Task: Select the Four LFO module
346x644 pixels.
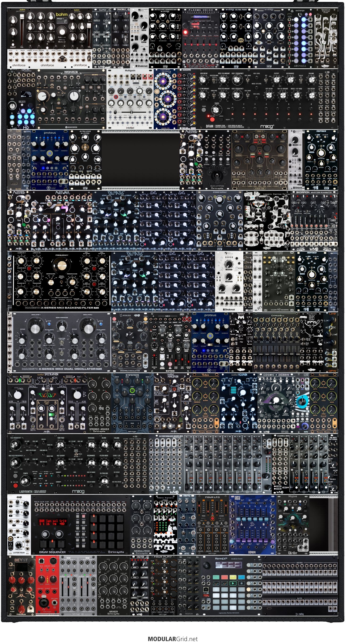Action: tap(213, 525)
